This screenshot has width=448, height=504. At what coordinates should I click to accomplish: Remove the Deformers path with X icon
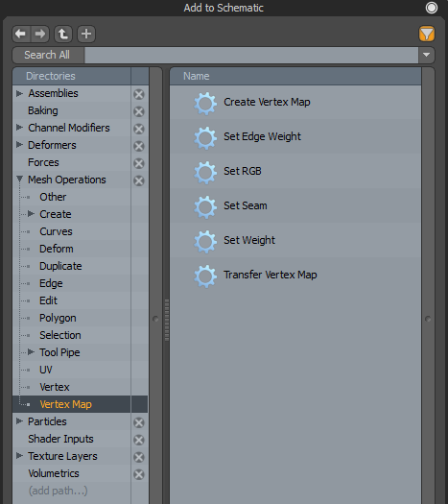click(139, 146)
